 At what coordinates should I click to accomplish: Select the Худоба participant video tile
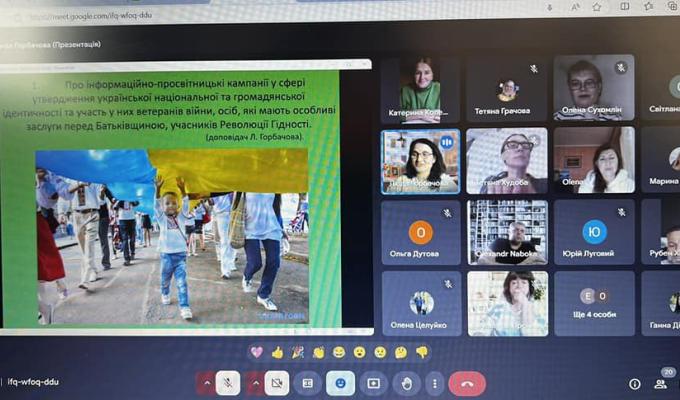click(x=507, y=161)
